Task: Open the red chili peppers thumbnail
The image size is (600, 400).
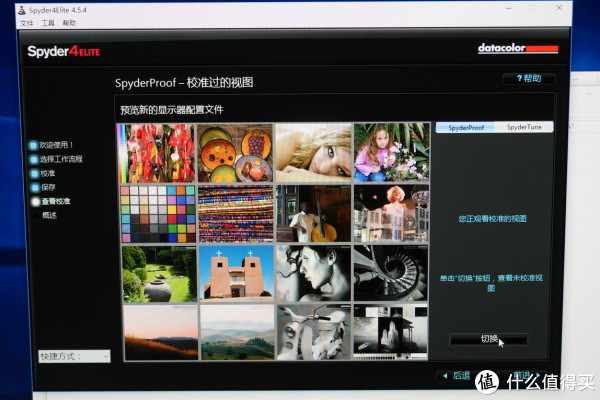Action: pyautogui.click(x=156, y=153)
